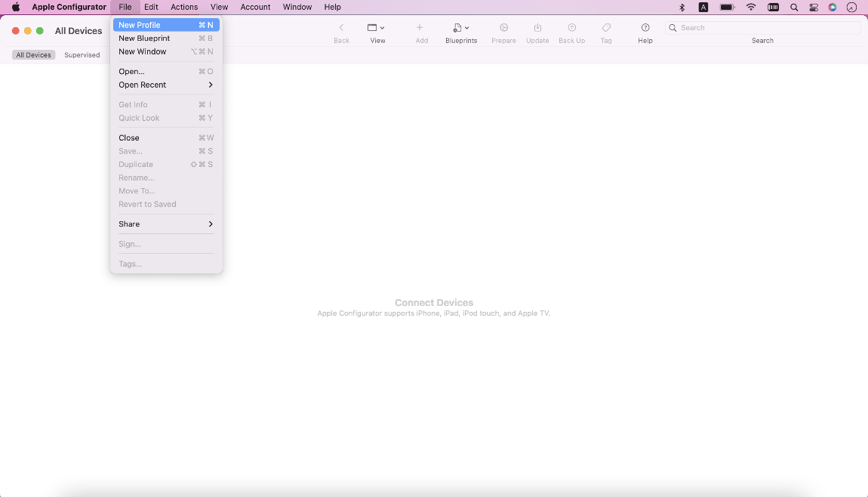Screen dimensions: 868x497
Task: Expand the Open Recent submenu
Action: (165, 85)
